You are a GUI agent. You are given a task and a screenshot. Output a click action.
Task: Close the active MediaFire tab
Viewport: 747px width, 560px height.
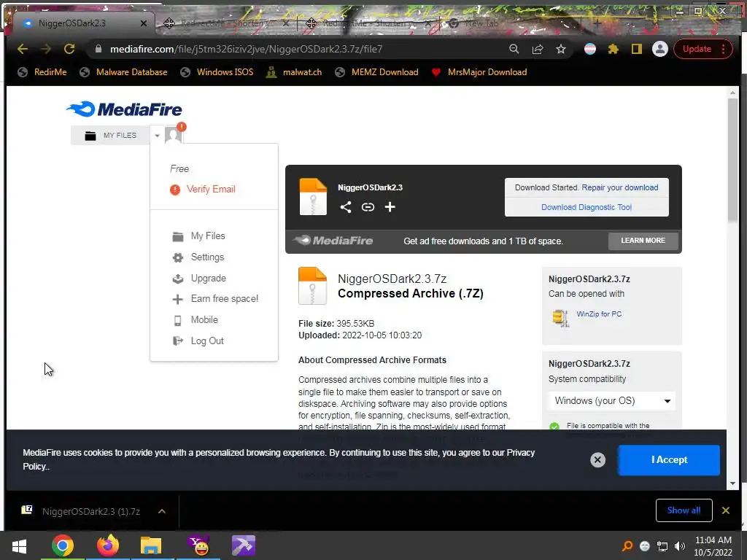tap(144, 23)
